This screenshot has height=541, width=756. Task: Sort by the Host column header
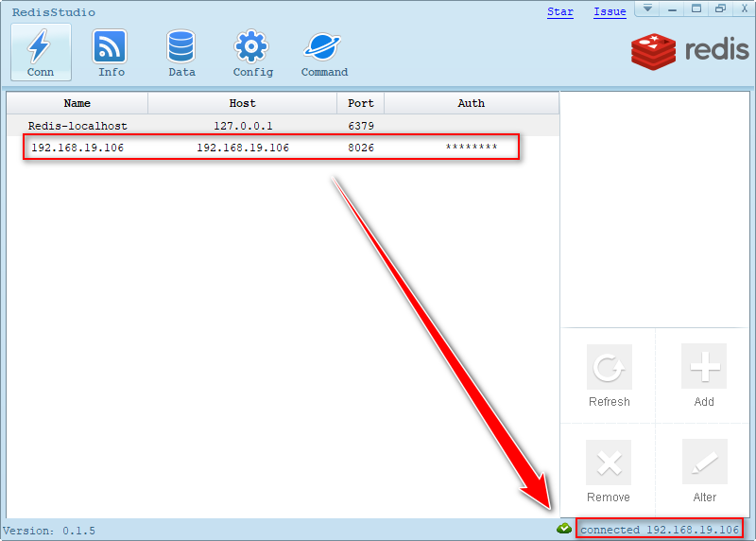242,103
